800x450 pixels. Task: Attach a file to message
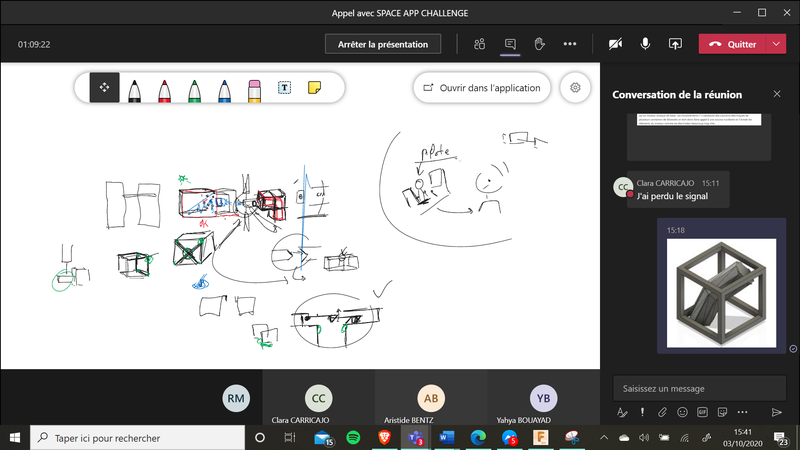click(661, 412)
